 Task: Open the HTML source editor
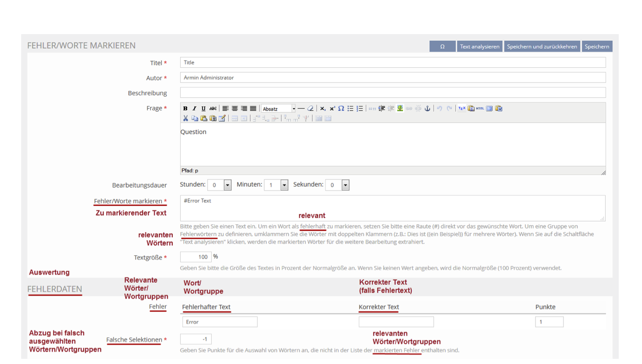coord(480,109)
